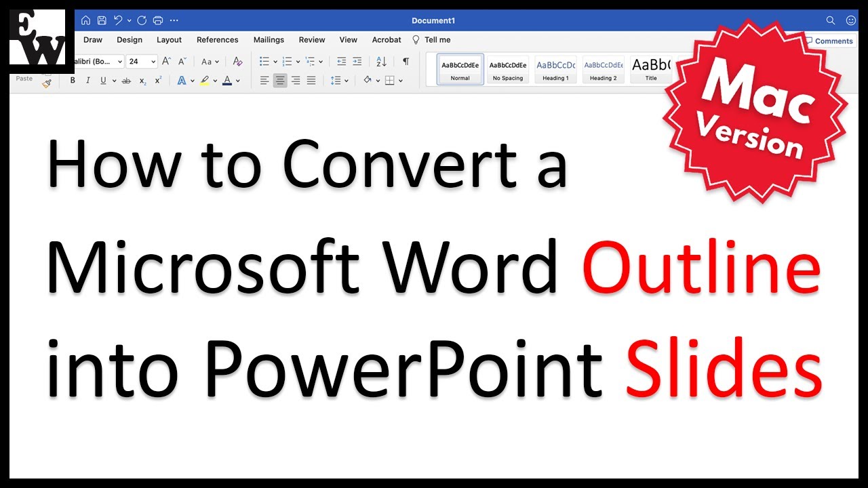
Task: Toggle superscript formatting
Action: (158, 81)
